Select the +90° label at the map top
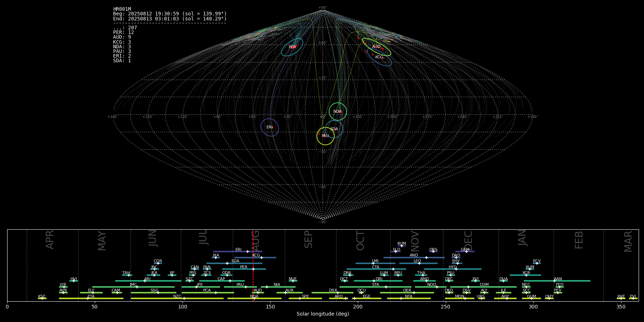The image size is (644, 322). click(x=323, y=8)
